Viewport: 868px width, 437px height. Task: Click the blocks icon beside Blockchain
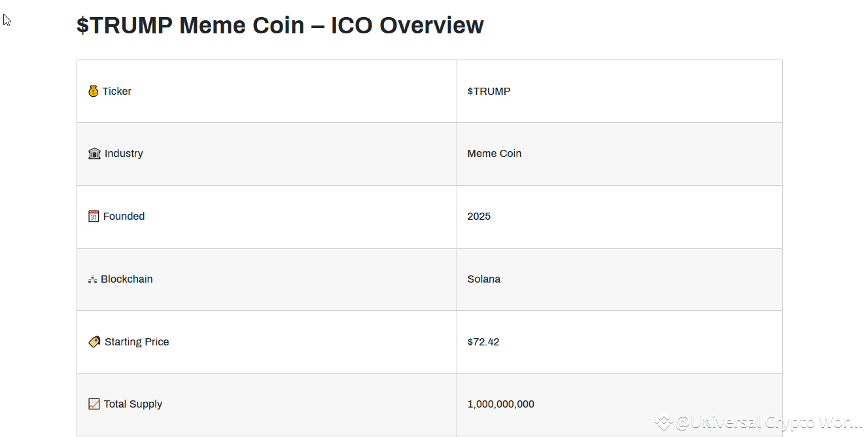(93, 279)
